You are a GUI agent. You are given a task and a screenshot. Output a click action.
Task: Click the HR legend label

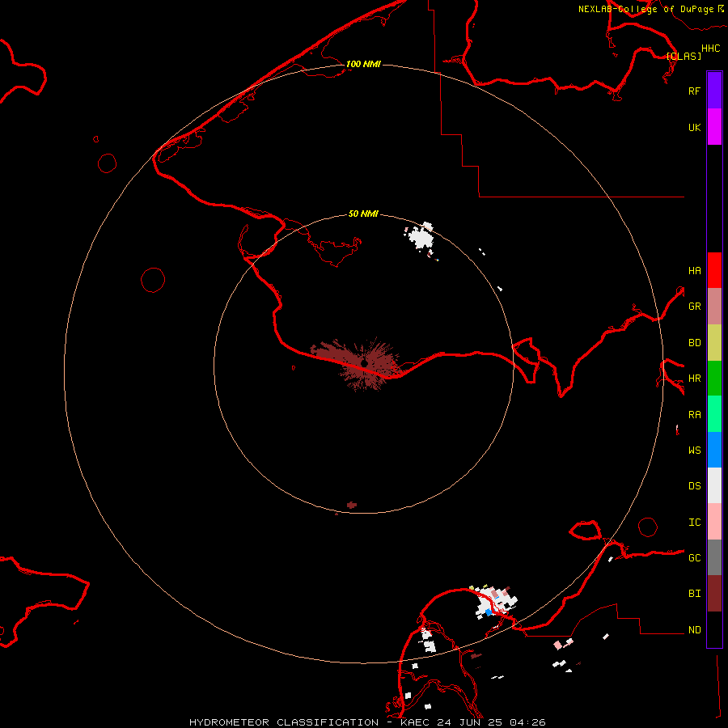(x=694, y=379)
